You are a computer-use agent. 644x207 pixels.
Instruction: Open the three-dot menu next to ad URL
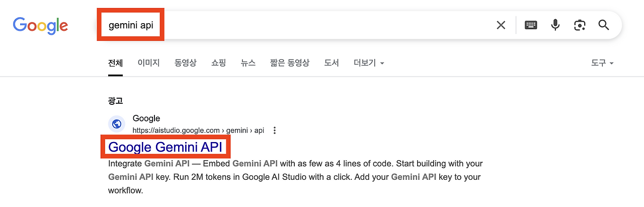pos(275,130)
